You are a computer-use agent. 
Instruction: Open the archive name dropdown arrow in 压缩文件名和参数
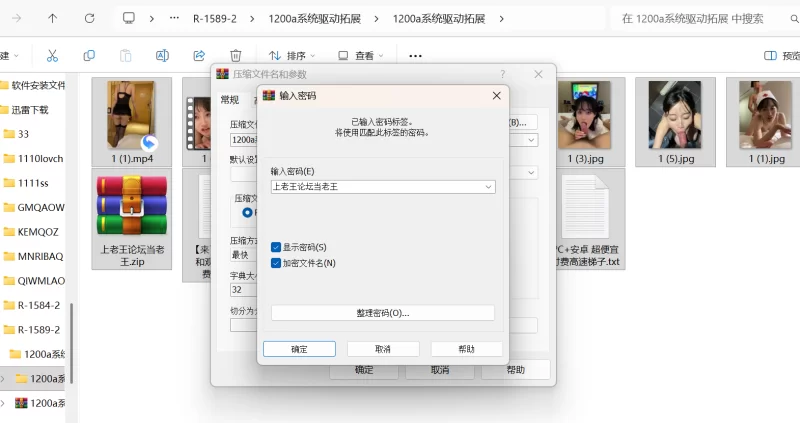[x=531, y=140]
